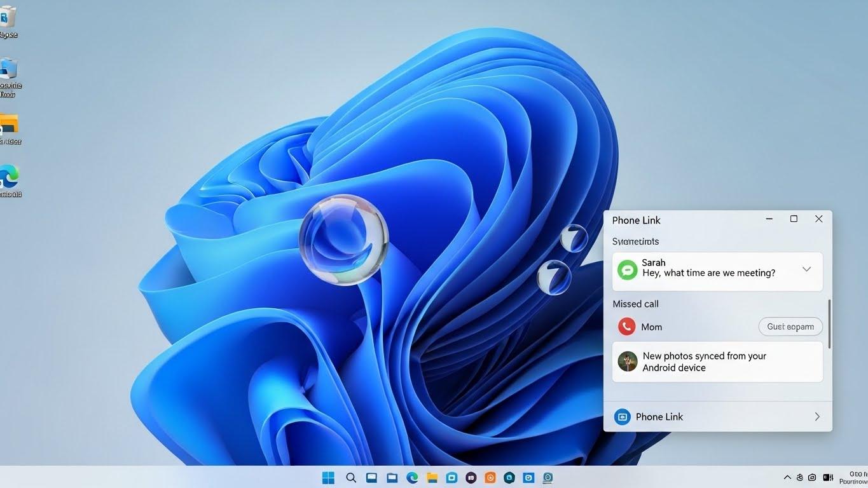Open the blue Phone Link icon in panel footer
The height and width of the screenshot is (488, 868).
coord(622,417)
